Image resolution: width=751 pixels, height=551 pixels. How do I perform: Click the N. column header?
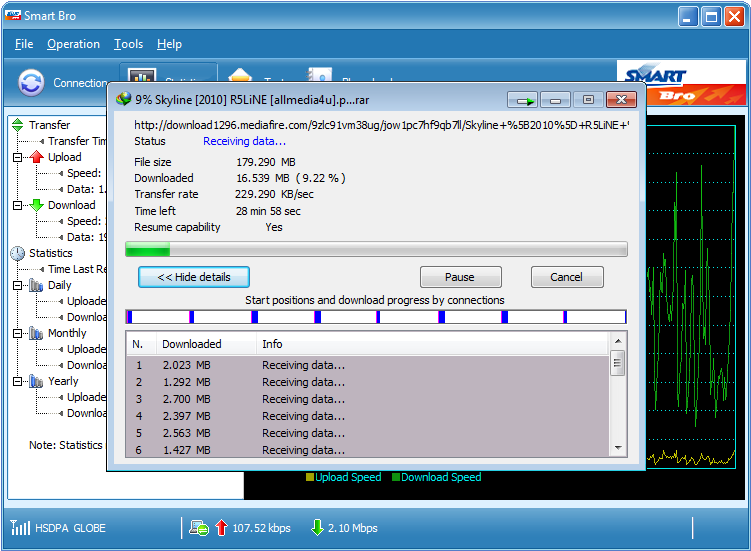(x=141, y=344)
